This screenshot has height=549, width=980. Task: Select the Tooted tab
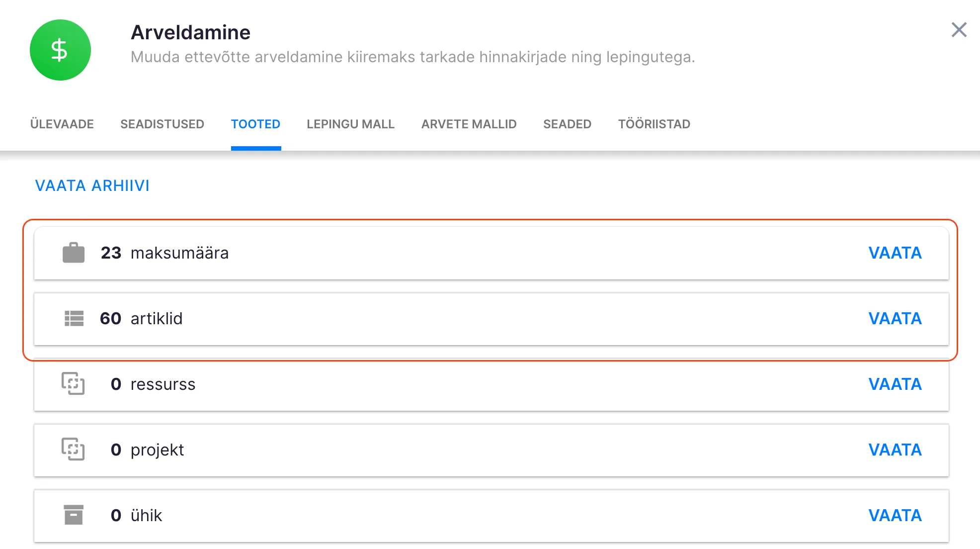coord(255,124)
